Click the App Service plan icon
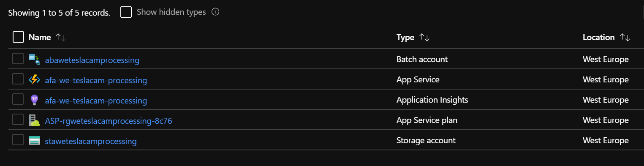 (34, 120)
